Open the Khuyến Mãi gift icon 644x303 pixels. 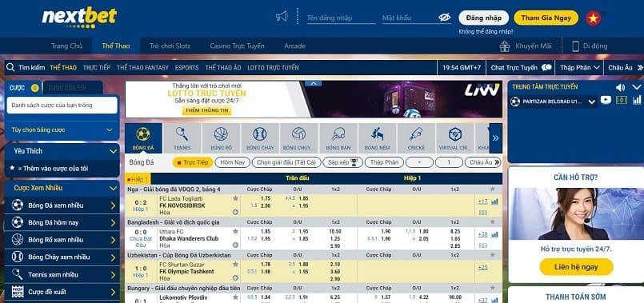point(504,46)
